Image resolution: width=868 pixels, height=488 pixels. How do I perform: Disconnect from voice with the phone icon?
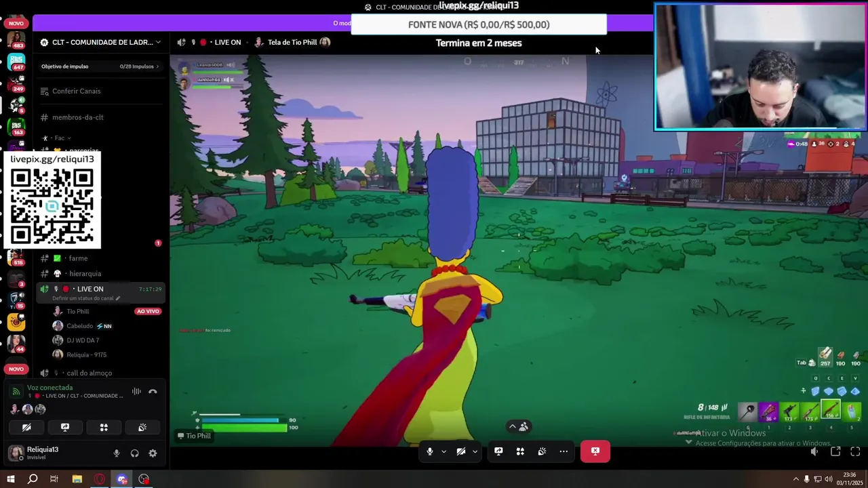153,391
